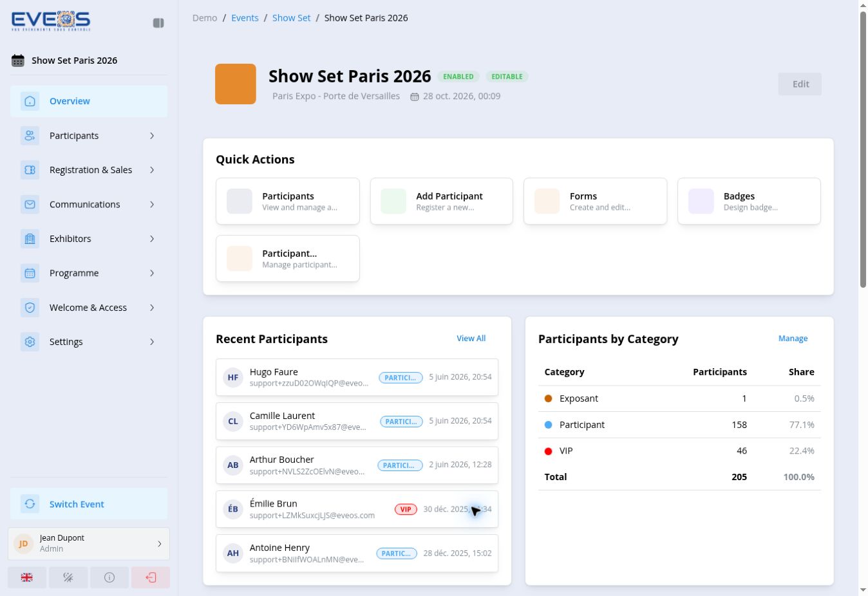The width and height of the screenshot is (868, 596).
Task: Expand Registration & Sales submenu chevron
Action: click(152, 170)
